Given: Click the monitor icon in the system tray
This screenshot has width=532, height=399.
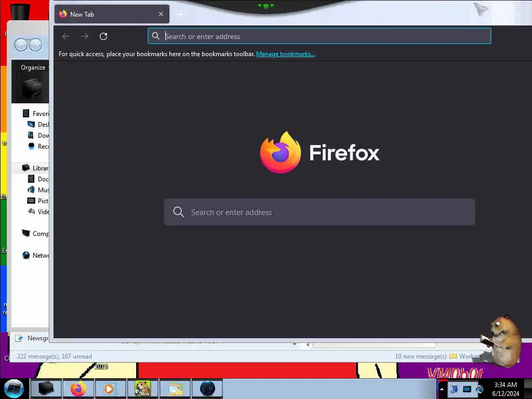Looking at the screenshot, I should 467,389.
